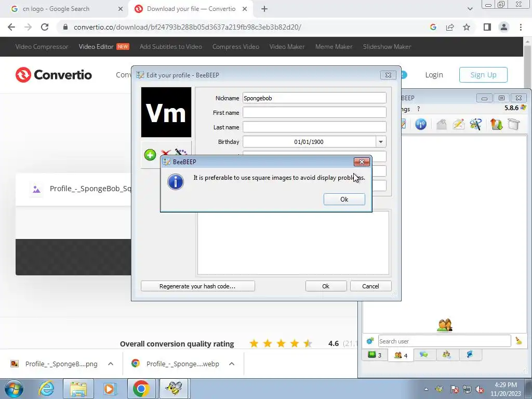Open Windows Explorer folder in taskbar

tap(79, 389)
